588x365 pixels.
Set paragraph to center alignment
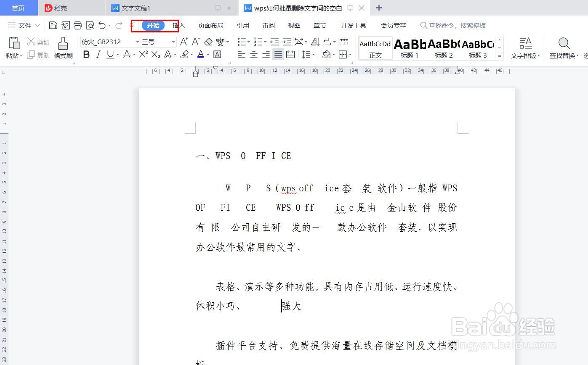(x=254, y=54)
